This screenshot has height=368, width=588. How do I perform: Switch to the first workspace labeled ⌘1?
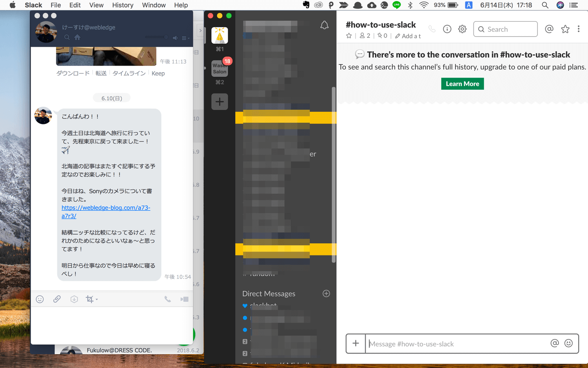pos(220,35)
